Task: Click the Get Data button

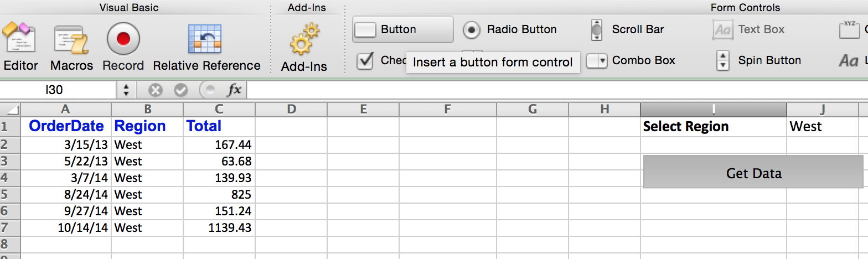Action: click(753, 173)
